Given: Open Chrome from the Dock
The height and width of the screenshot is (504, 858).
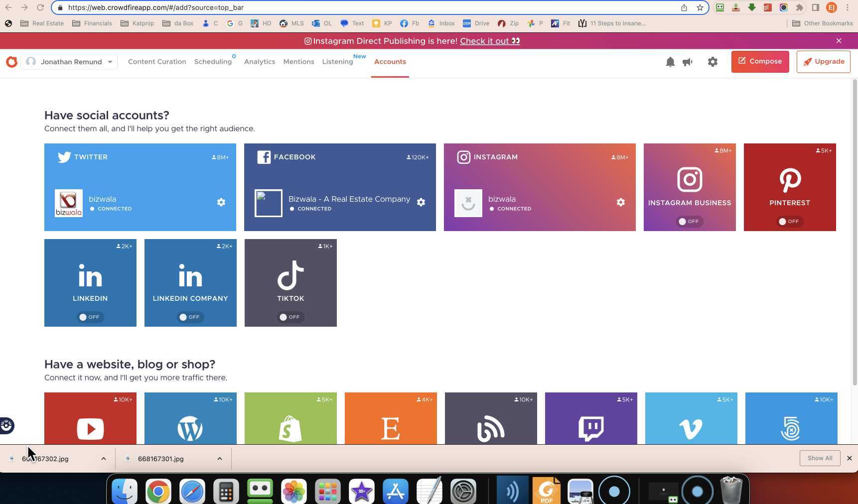Looking at the screenshot, I should pyautogui.click(x=158, y=492).
